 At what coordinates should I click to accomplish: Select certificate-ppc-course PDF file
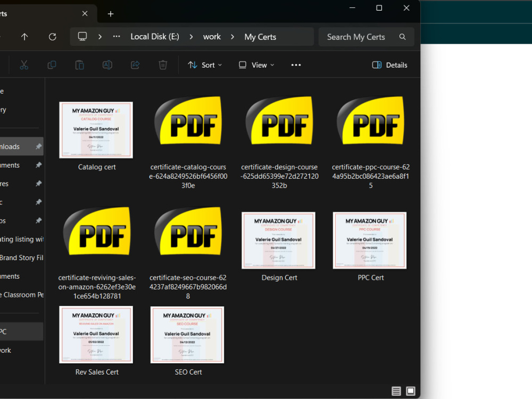(x=370, y=143)
